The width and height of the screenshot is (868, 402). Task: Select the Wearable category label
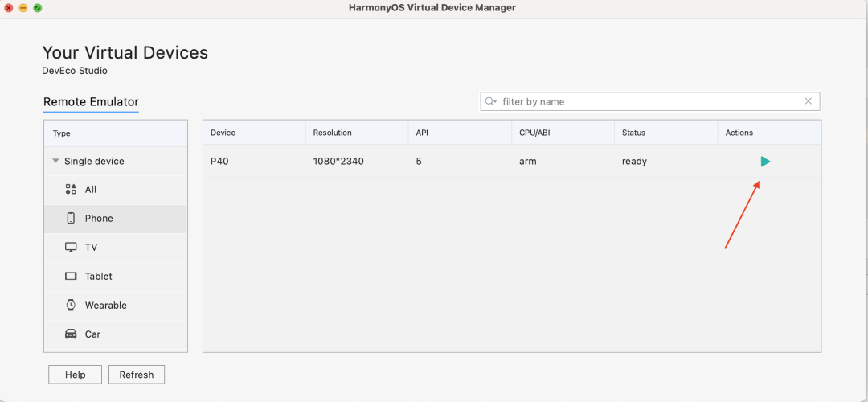(x=105, y=306)
